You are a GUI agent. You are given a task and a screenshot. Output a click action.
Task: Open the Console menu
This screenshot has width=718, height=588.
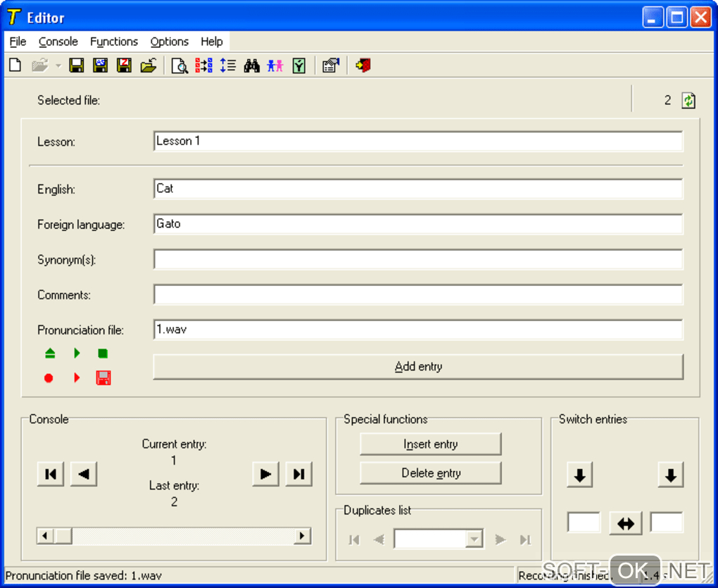coord(58,42)
